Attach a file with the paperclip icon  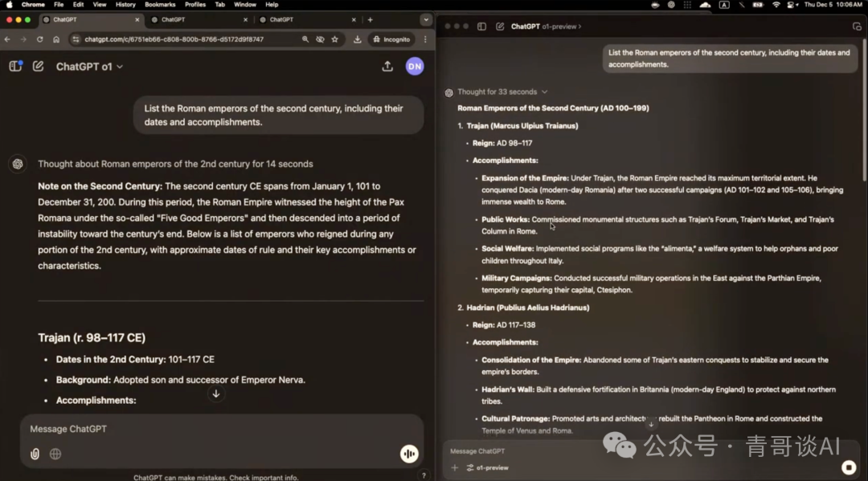[35, 454]
